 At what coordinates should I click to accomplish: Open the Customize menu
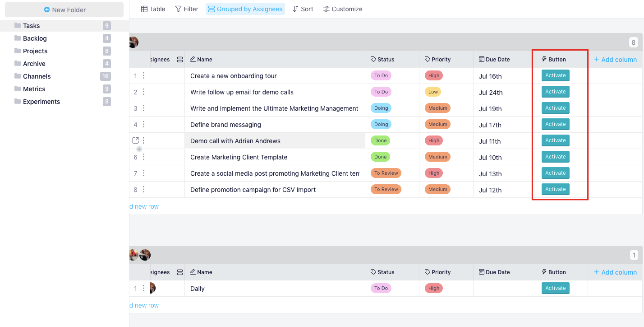343,9
